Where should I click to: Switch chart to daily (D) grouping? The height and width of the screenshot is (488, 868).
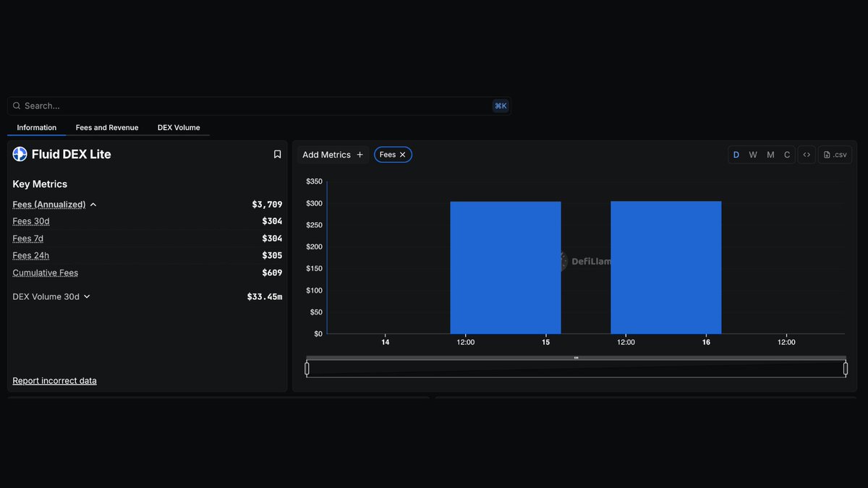tap(736, 155)
